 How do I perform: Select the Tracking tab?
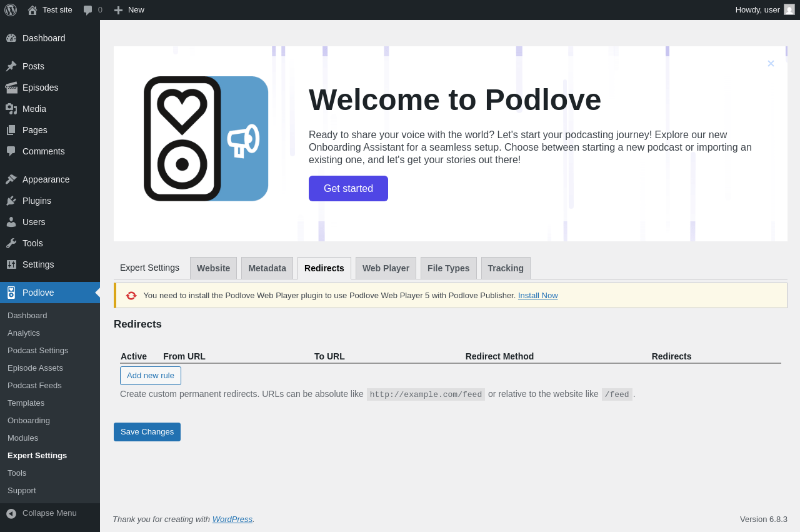pyautogui.click(x=506, y=268)
